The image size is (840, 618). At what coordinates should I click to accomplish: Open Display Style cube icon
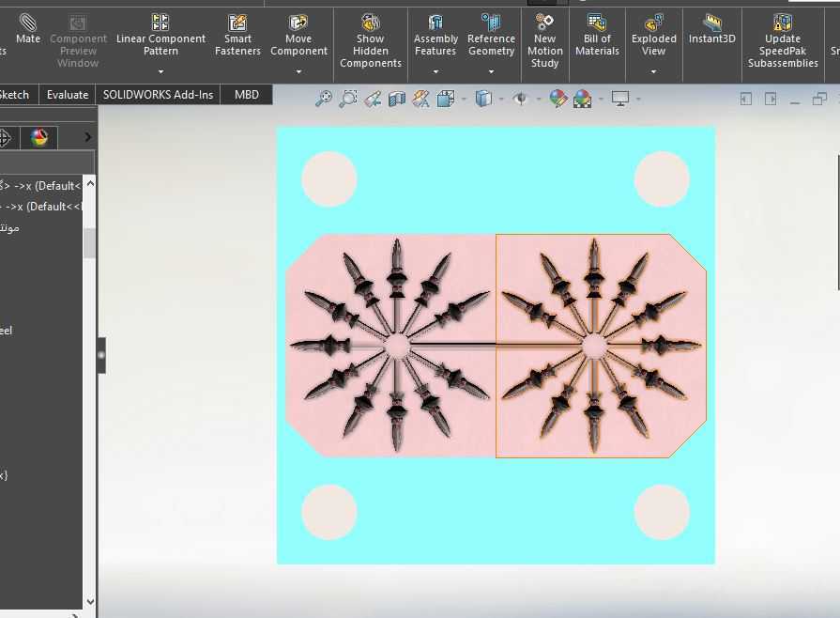483,99
